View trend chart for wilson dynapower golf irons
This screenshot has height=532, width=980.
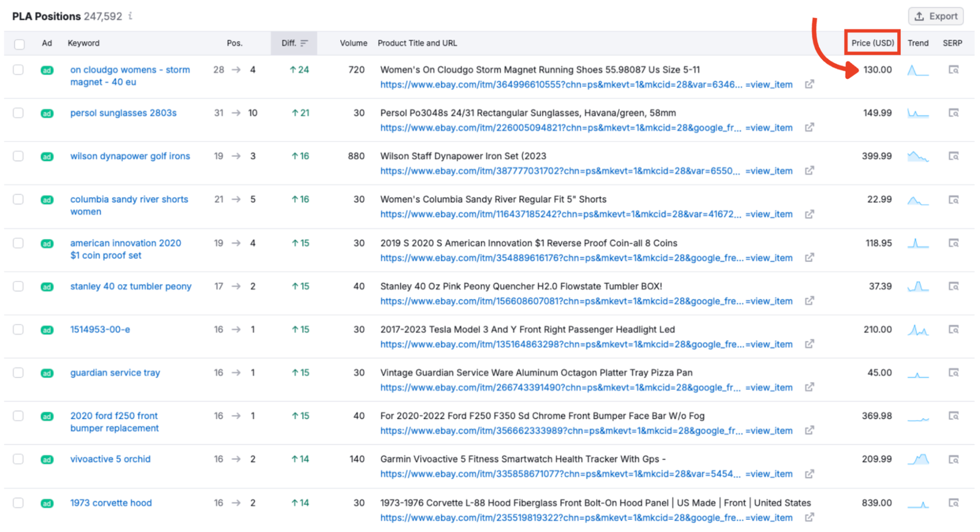[918, 157]
